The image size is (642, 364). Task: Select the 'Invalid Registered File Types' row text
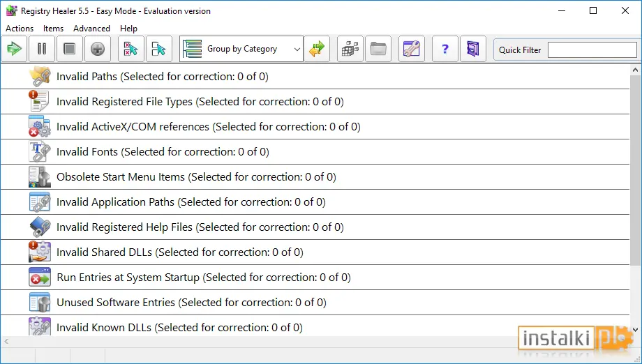pos(200,101)
